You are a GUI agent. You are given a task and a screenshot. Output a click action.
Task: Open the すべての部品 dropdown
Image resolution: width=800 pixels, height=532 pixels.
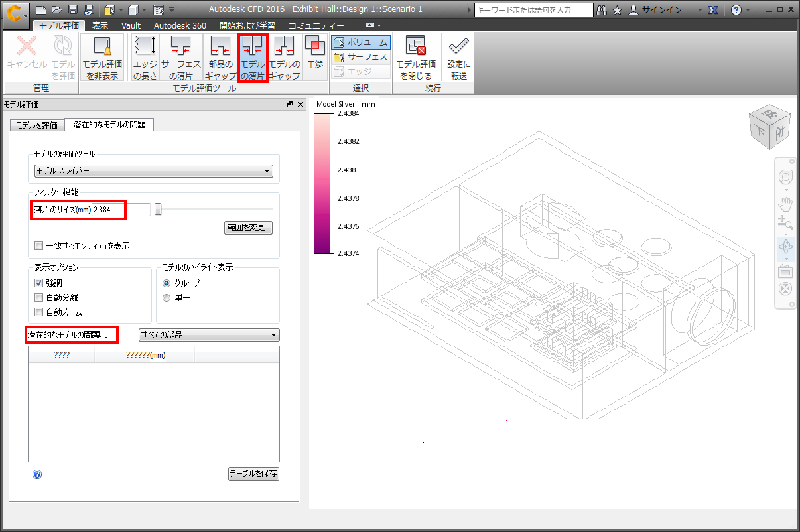(x=208, y=335)
